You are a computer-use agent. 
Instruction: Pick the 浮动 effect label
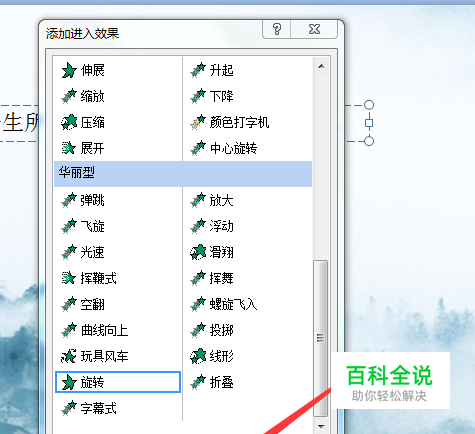222,226
